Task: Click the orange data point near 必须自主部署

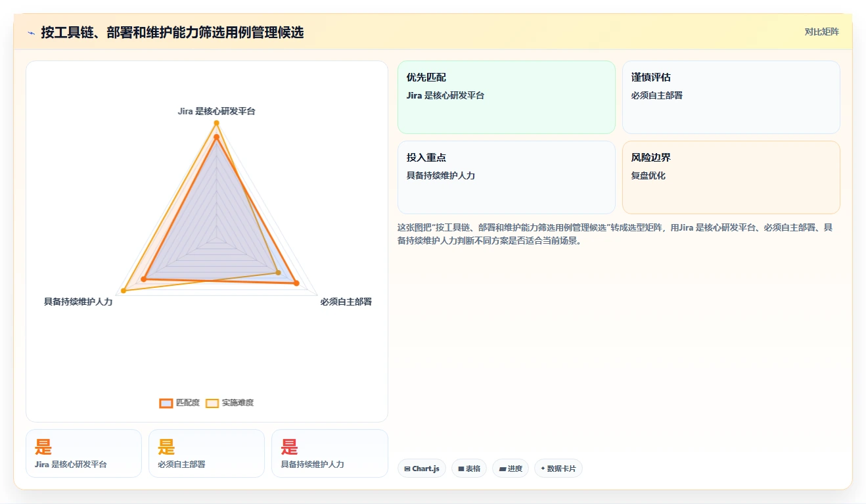Action: pos(296,283)
